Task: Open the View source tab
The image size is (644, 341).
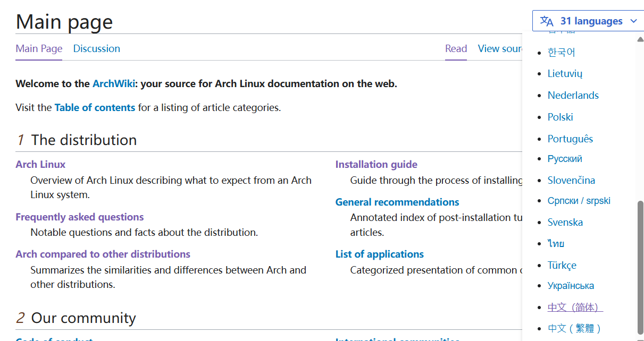Action: tap(500, 49)
